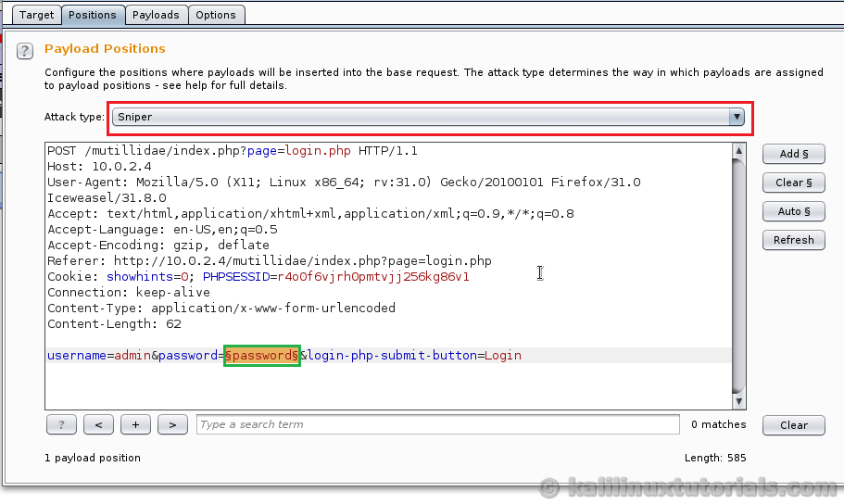Click the '0 matches' label
Viewport: 844px width, 504px height.
click(x=719, y=424)
